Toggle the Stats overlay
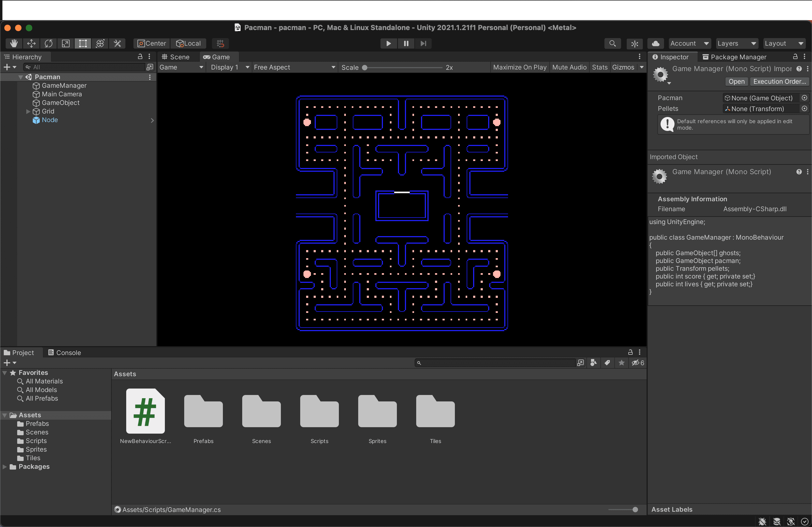The image size is (812, 527). (x=599, y=67)
